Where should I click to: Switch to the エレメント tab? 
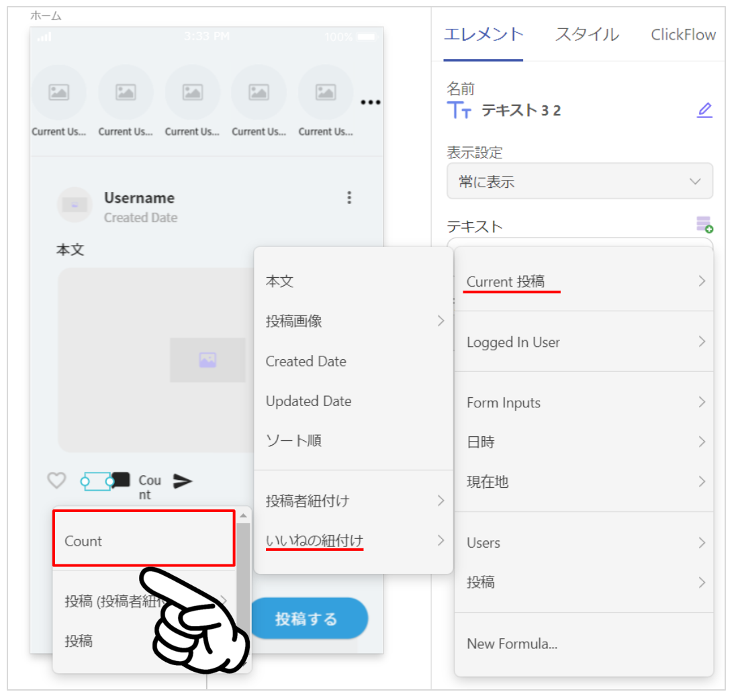(x=484, y=35)
